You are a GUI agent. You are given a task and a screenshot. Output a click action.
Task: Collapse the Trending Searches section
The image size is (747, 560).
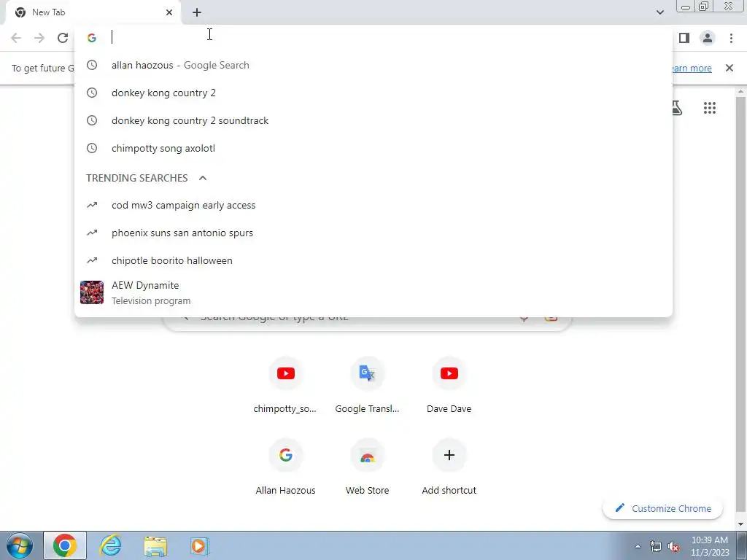point(203,178)
